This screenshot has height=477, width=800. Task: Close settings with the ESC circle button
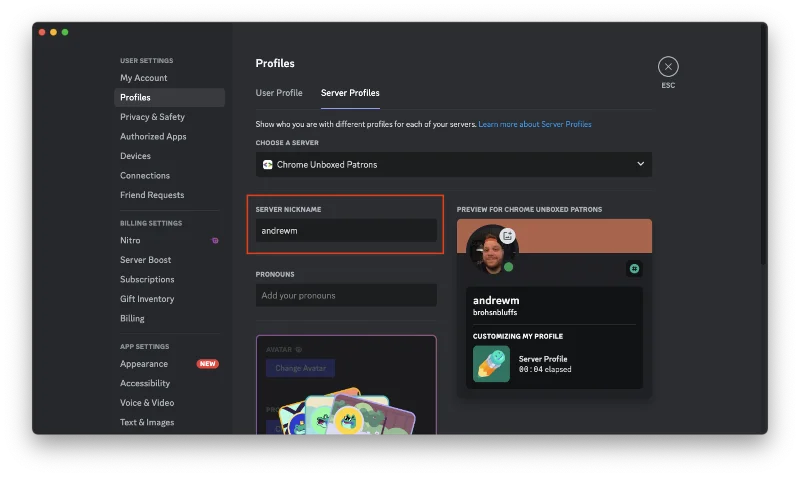click(668, 66)
